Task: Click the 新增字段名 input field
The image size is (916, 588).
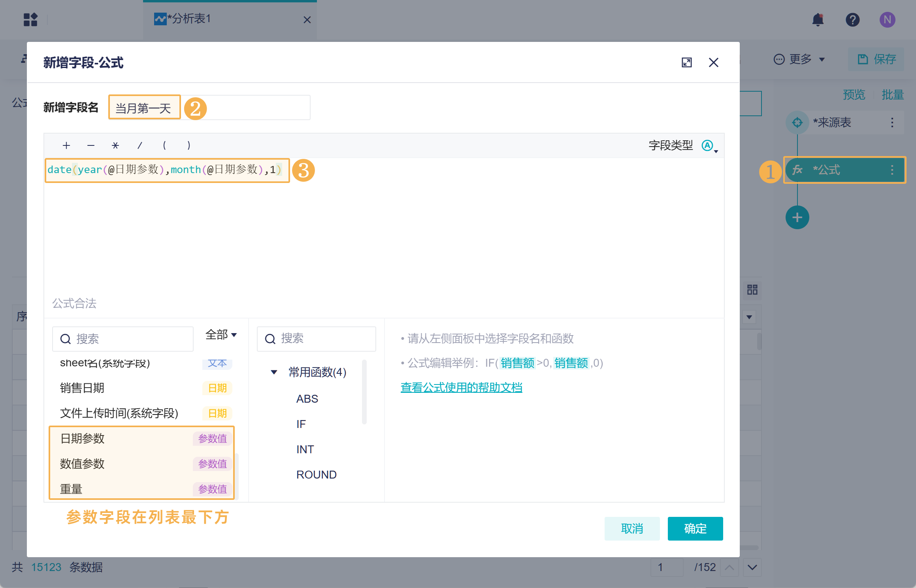Action: point(209,107)
